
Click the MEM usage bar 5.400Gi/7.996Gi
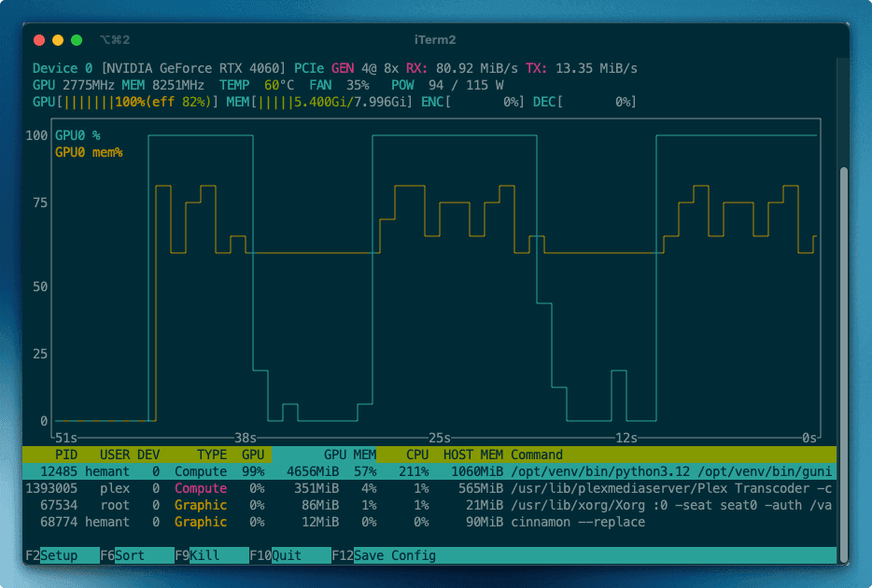pyautogui.click(x=319, y=102)
